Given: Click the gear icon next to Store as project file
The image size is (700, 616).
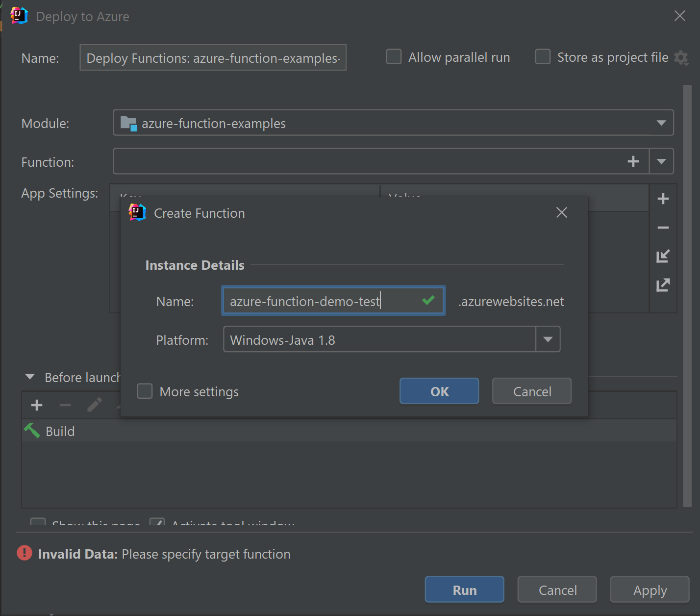Looking at the screenshot, I should (x=681, y=58).
